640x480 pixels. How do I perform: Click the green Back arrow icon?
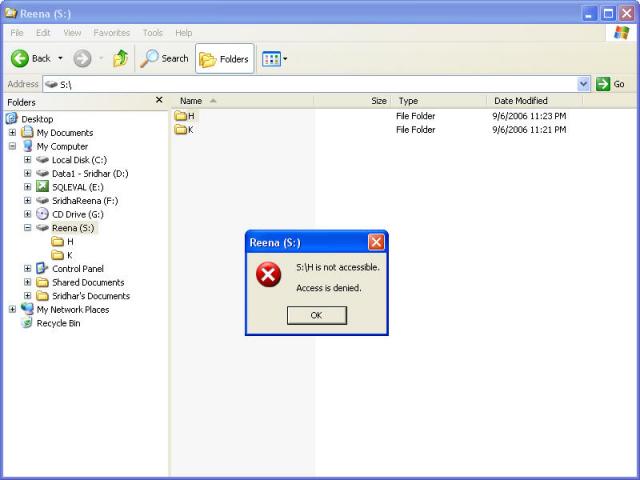click(x=19, y=59)
